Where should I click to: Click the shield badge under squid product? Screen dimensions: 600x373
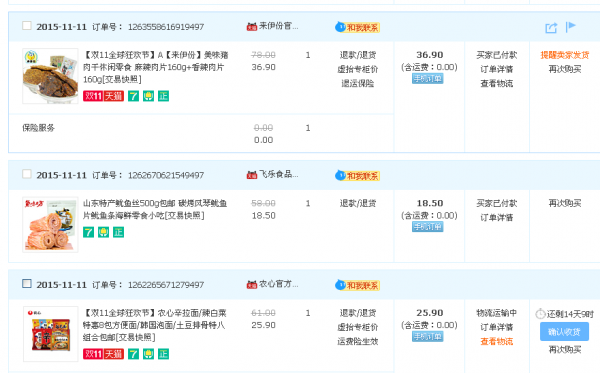103,232
